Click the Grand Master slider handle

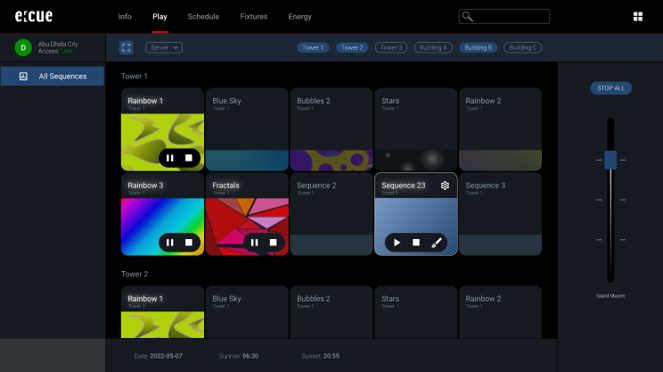[x=611, y=160]
